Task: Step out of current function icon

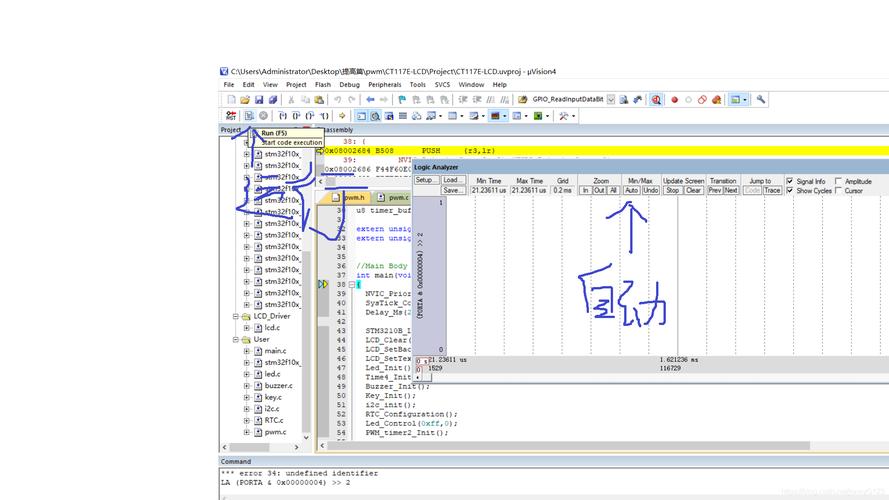Action: tap(310, 116)
